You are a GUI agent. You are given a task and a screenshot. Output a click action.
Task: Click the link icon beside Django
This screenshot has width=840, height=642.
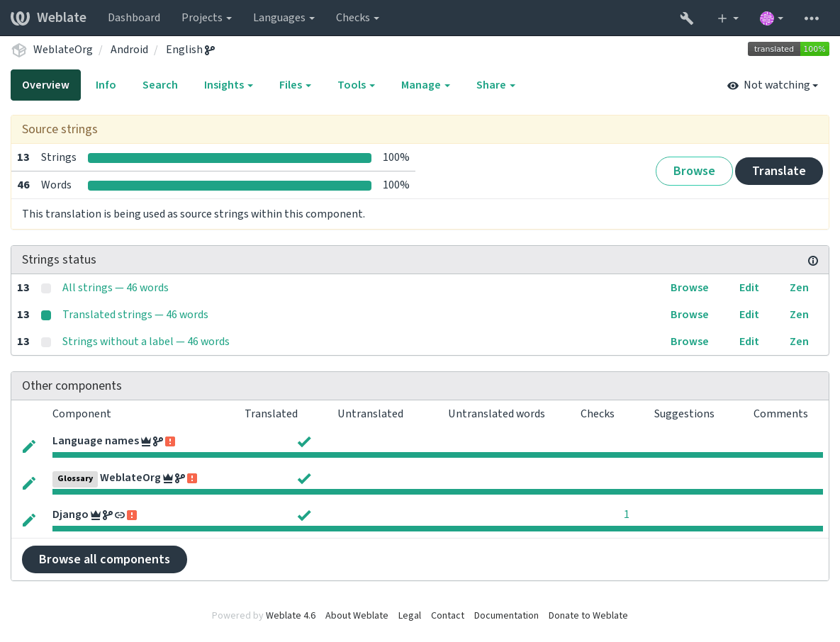120,515
